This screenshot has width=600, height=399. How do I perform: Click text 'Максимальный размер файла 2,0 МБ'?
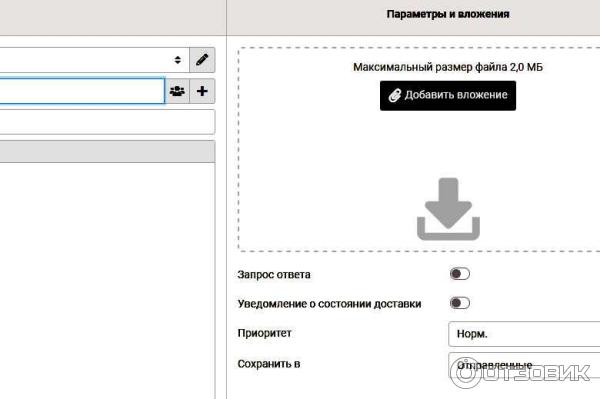coord(448,67)
